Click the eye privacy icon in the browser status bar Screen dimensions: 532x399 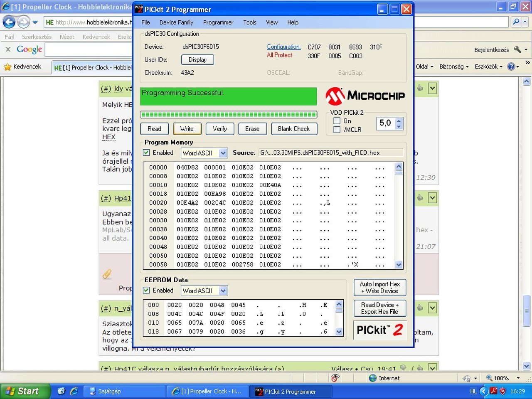point(335,378)
